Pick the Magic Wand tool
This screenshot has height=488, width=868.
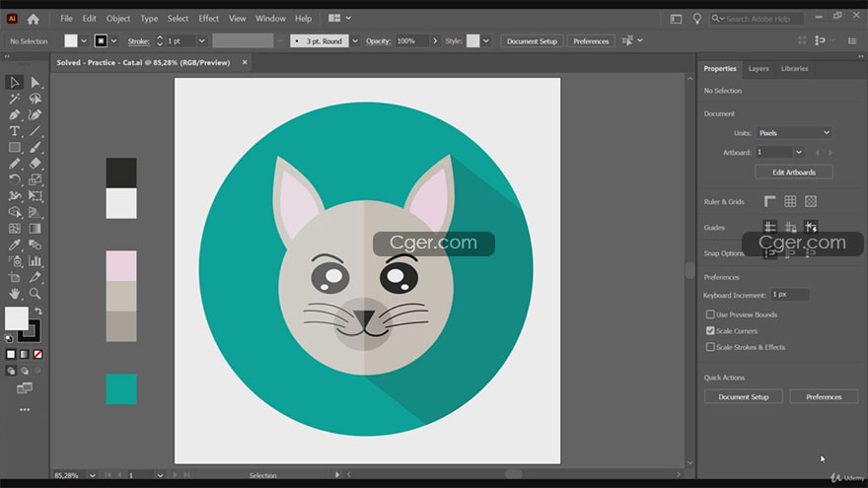(15, 99)
